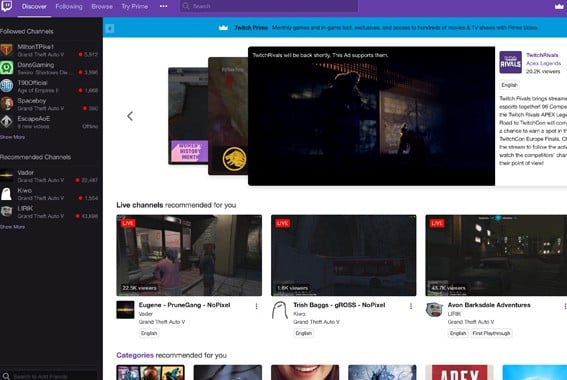Show more recommended channels
The width and height of the screenshot is (567, 380).
click(12, 227)
